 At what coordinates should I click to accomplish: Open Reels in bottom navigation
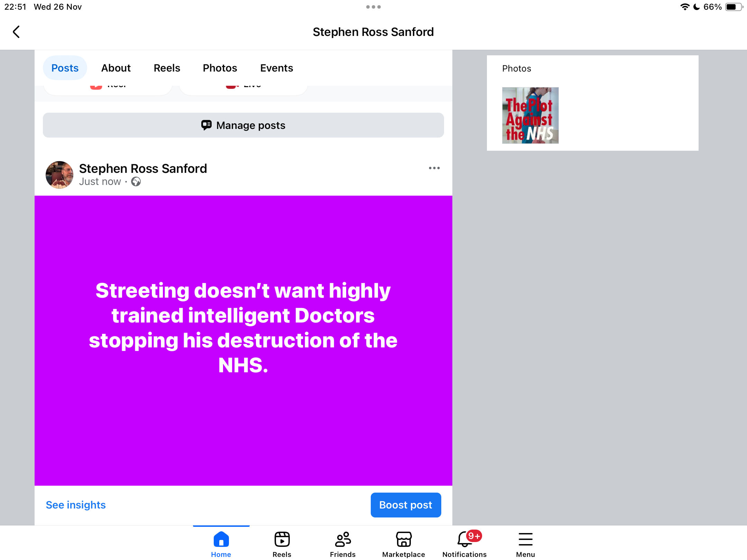click(282, 540)
